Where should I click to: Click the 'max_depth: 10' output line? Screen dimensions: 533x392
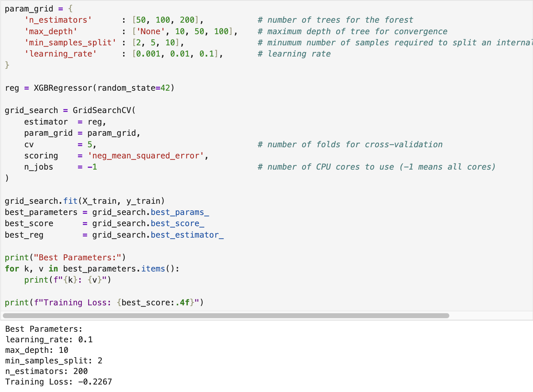coord(37,350)
